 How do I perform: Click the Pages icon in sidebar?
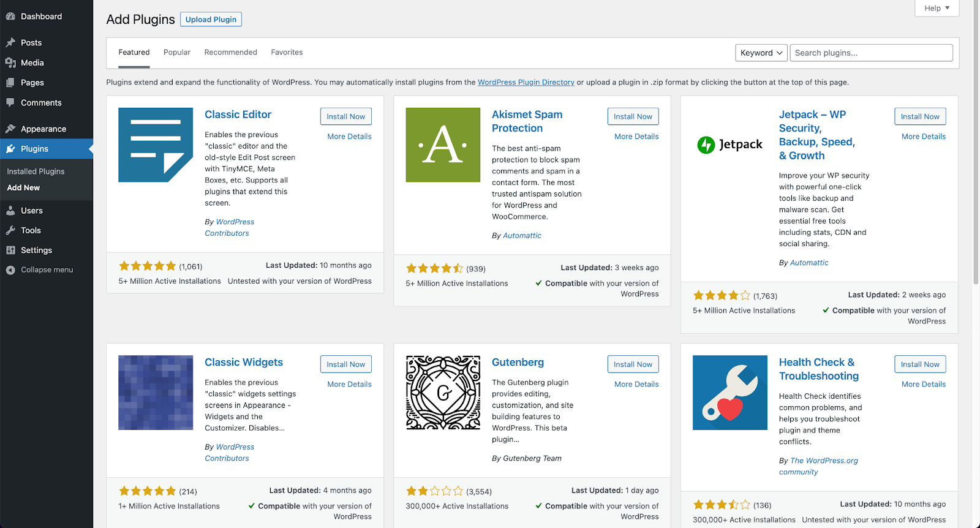point(10,83)
